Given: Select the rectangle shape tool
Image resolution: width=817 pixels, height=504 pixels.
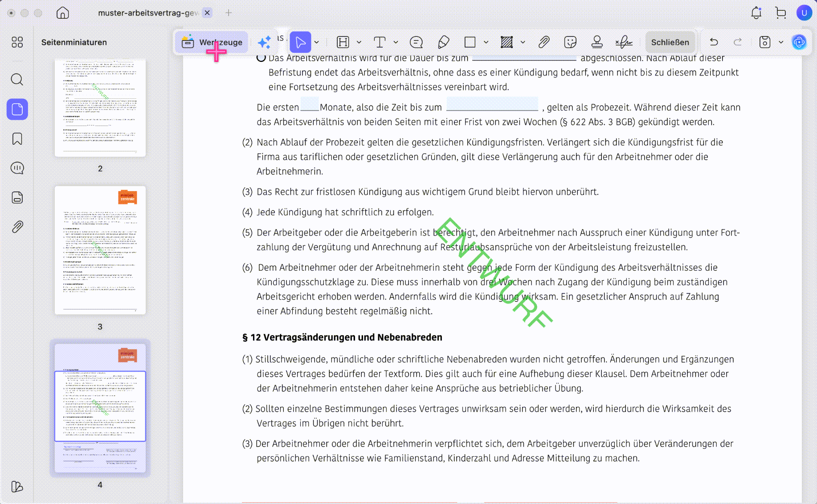Looking at the screenshot, I should (x=470, y=42).
